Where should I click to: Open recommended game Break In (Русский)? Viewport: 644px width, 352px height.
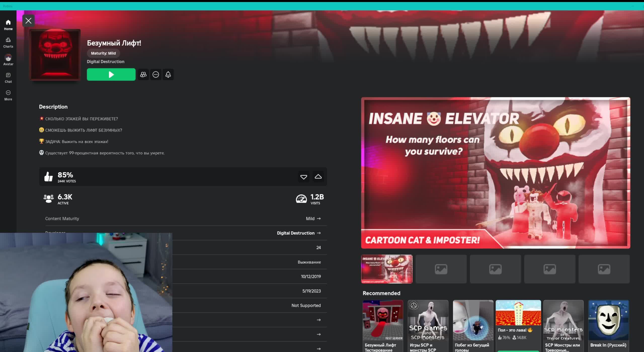608,326
